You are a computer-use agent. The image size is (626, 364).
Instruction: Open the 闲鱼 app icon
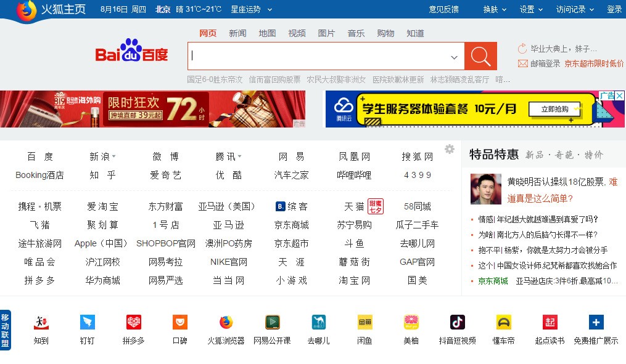[x=365, y=323]
